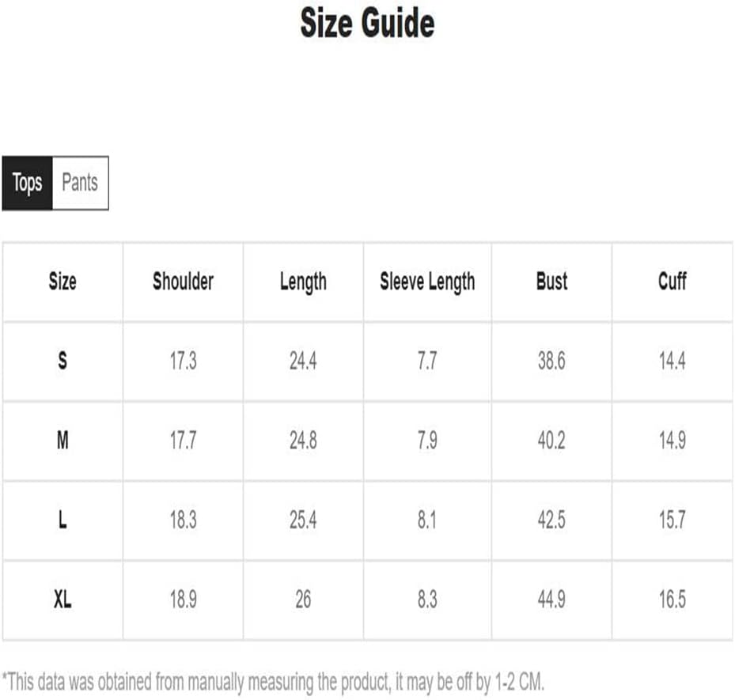Click the Size column header
This screenshot has width=735, height=700.
63,282
